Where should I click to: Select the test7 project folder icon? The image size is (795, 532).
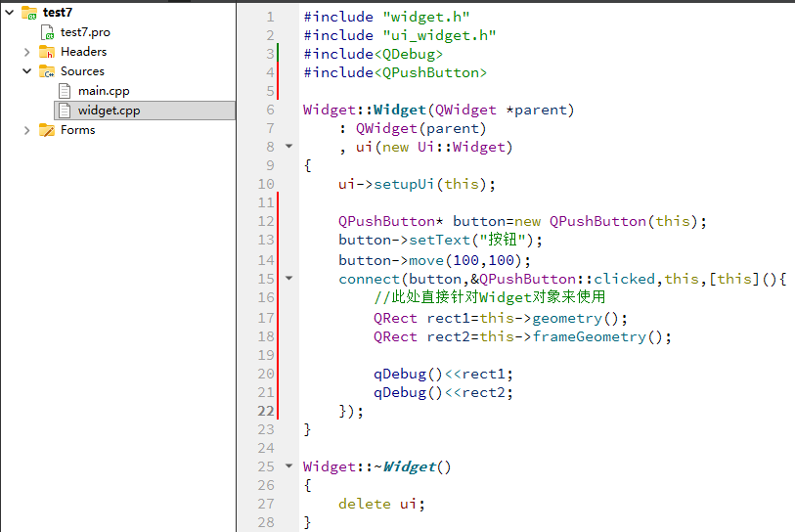point(29,12)
